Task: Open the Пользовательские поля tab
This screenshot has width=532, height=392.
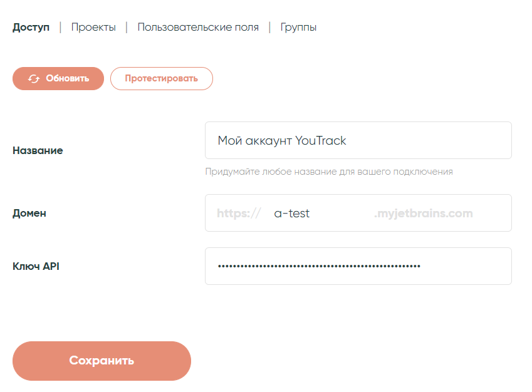Action: click(x=198, y=28)
